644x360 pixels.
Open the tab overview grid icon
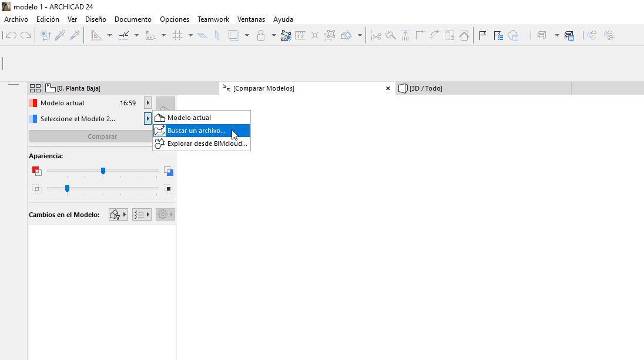pyautogui.click(x=35, y=88)
